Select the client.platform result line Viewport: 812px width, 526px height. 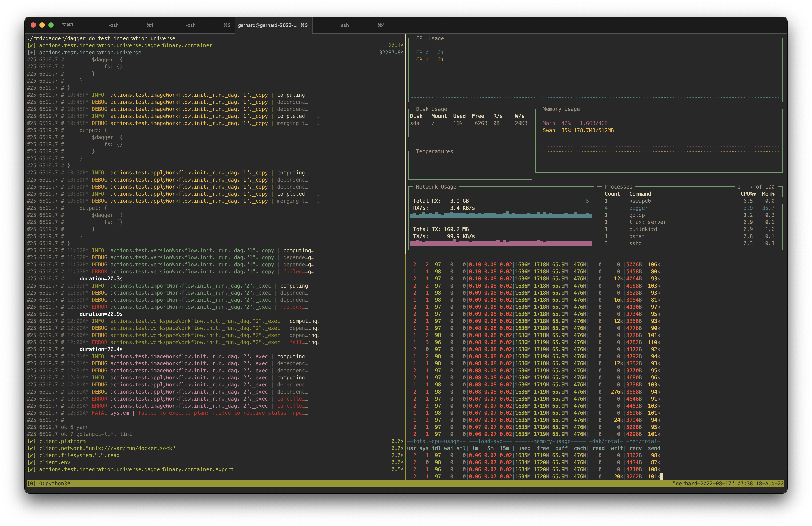click(x=215, y=441)
